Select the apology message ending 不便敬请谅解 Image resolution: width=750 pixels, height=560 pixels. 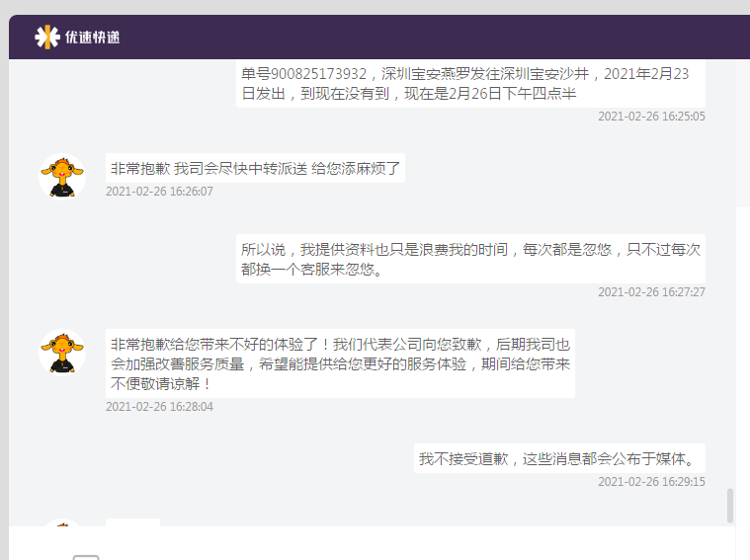pyautogui.click(x=340, y=363)
